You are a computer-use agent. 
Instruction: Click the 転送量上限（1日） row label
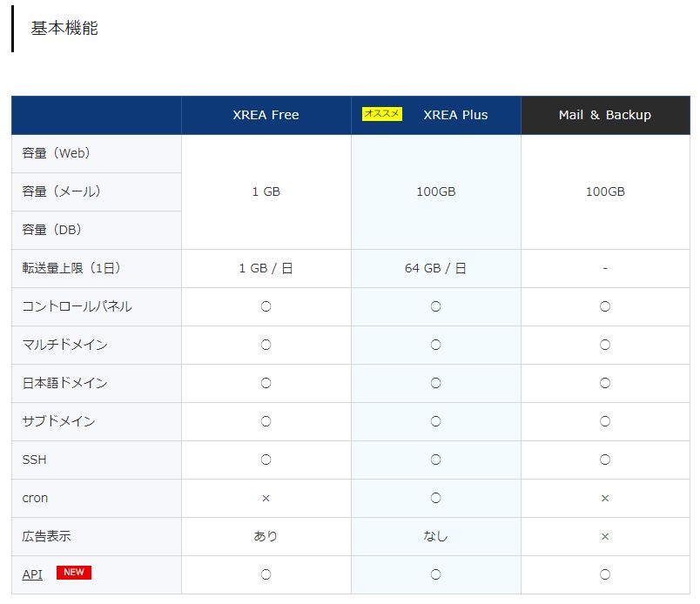[71, 268]
